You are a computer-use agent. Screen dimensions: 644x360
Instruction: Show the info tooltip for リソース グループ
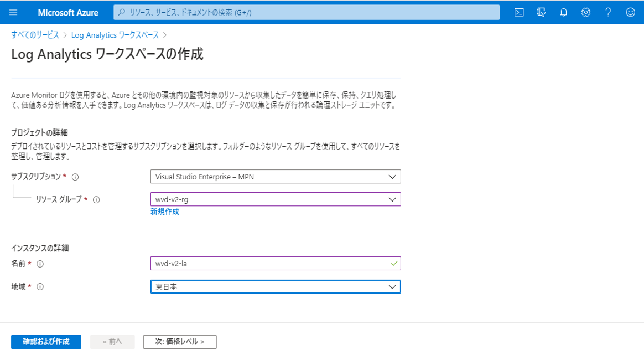(x=97, y=199)
